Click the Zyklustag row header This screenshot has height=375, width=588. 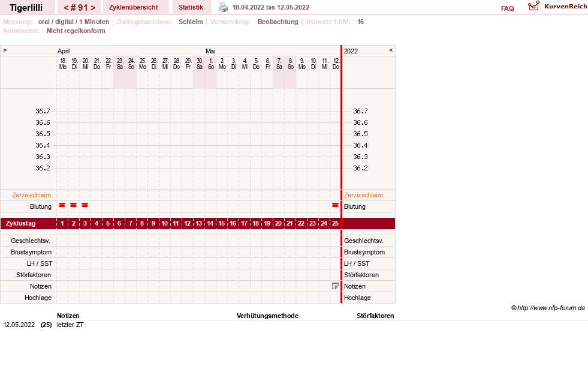(20, 223)
